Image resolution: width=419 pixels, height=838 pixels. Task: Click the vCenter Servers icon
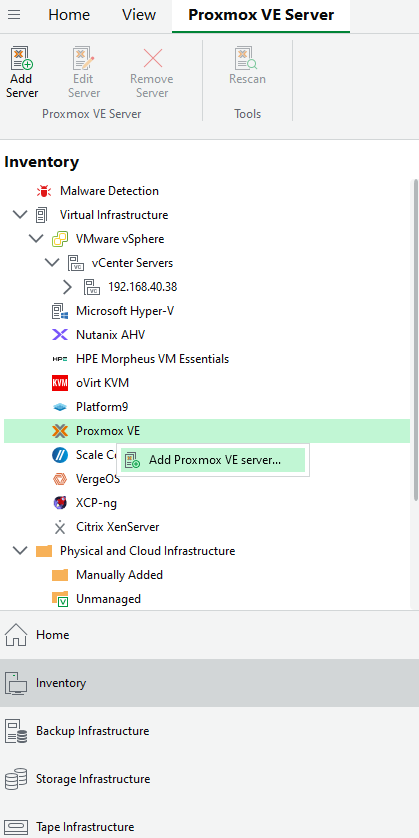click(x=76, y=263)
